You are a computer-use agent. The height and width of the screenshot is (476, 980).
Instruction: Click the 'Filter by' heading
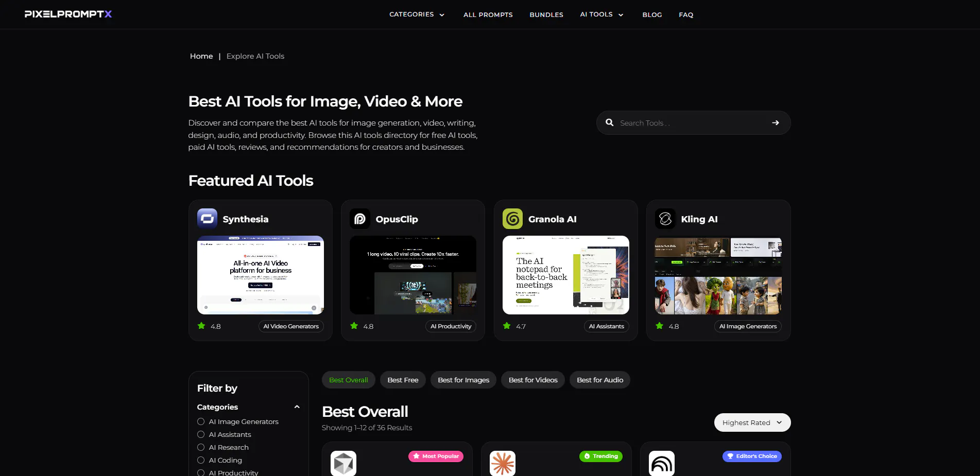[x=217, y=389]
